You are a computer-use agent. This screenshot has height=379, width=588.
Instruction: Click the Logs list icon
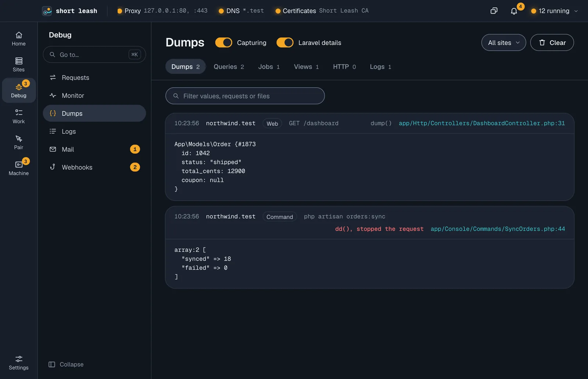[x=53, y=131]
